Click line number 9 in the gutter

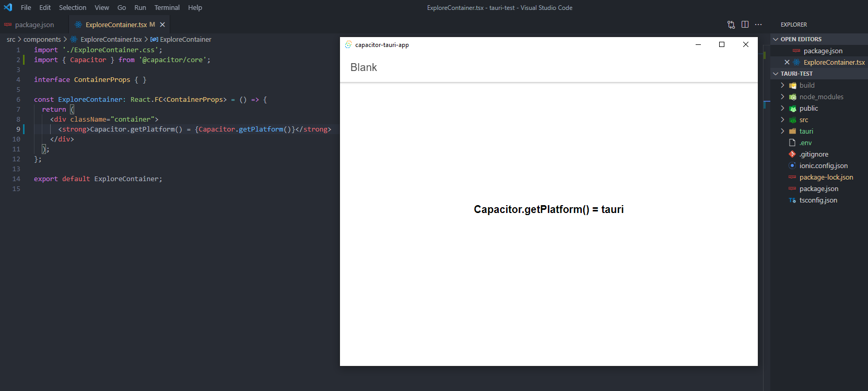[x=18, y=129]
